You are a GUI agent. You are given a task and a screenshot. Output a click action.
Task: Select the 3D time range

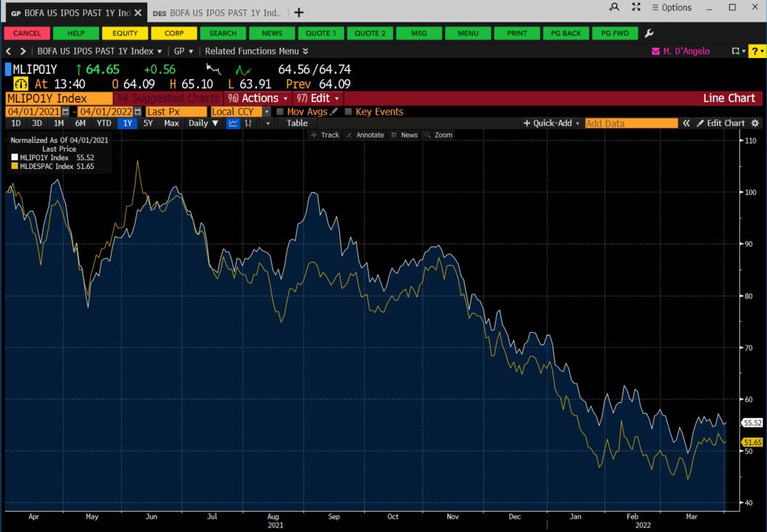coord(37,123)
